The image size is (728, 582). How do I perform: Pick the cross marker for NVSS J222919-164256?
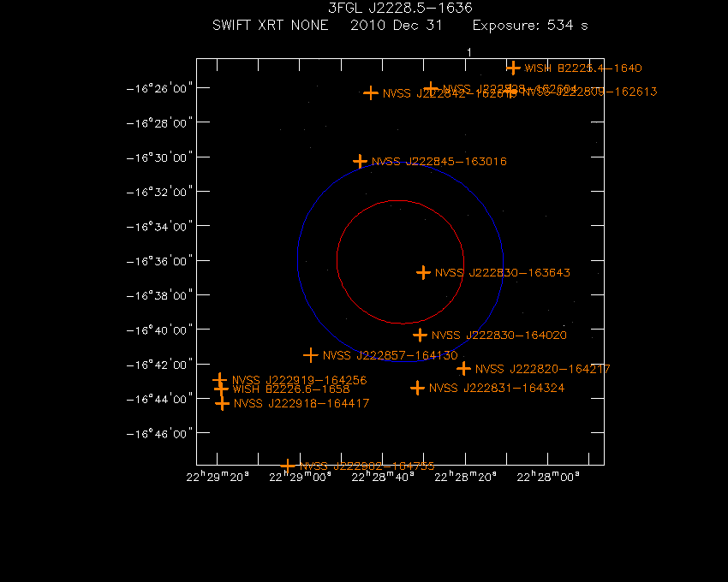pyautogui.click(x=219, y=380)
